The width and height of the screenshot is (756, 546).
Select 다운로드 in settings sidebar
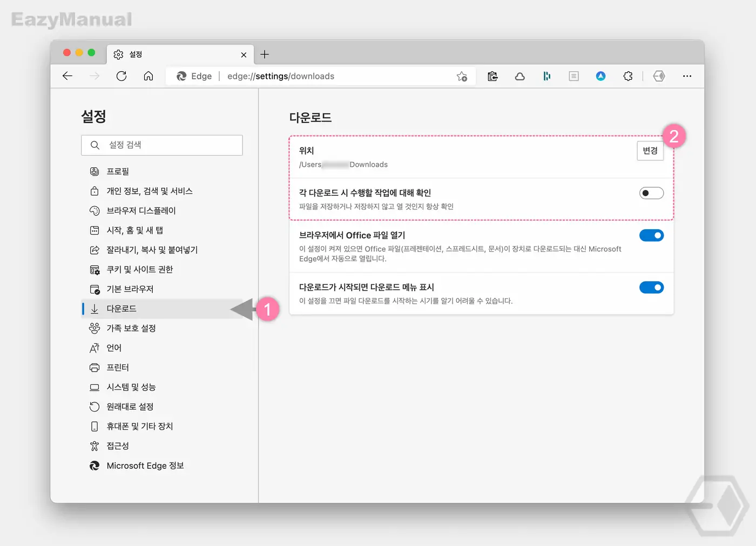coord(162,309)
